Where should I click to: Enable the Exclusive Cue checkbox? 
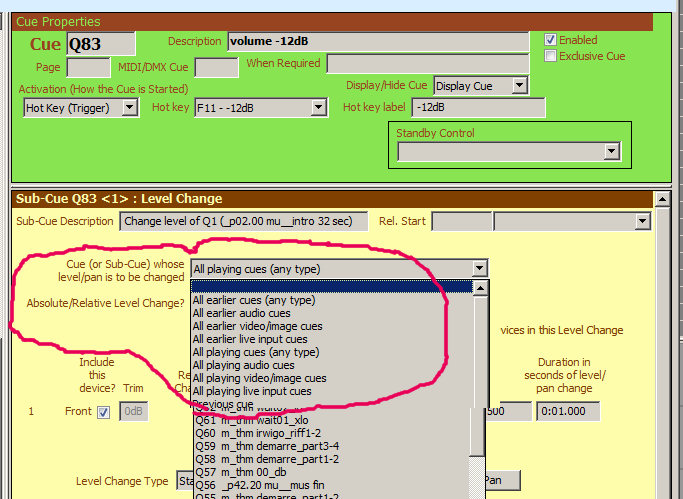pos(550,56)
